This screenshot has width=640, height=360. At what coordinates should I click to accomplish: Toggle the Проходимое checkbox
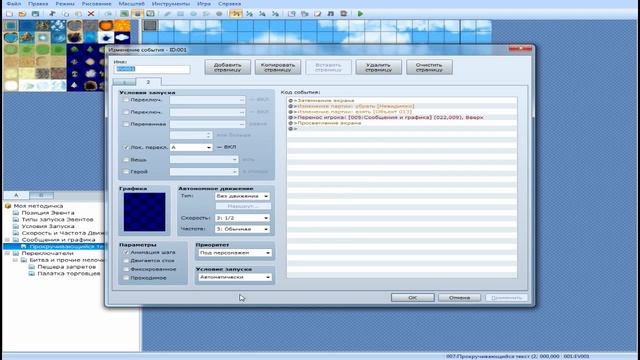pyautogui.click(x=126, y=278)
